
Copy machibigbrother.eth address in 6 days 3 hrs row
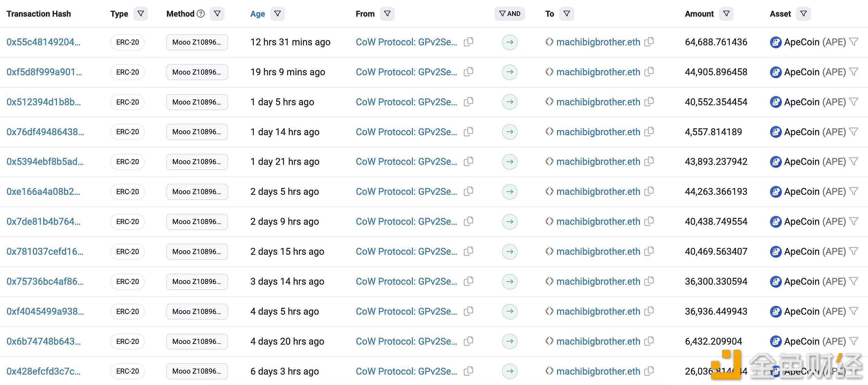point(649,371)
